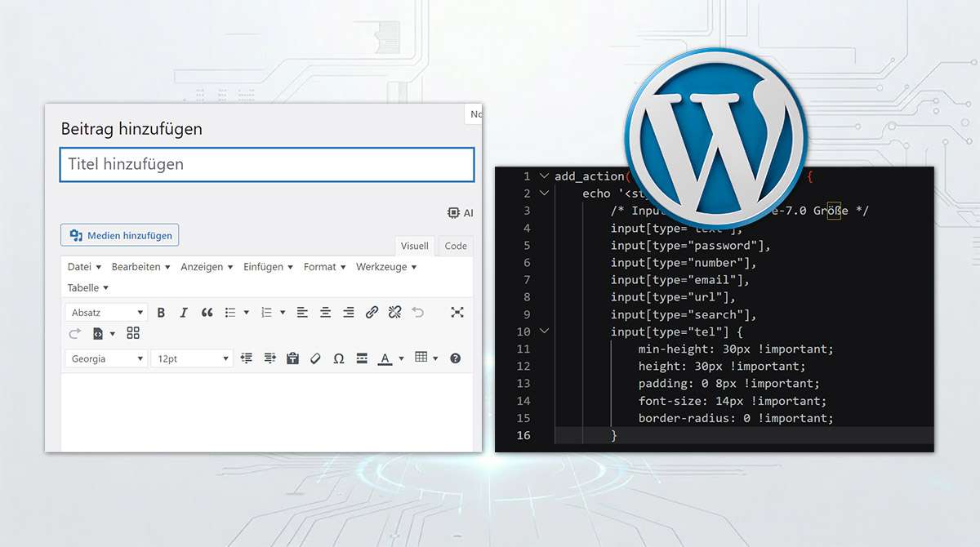The height and width of the screenshot is (547, 980).
Task: Open the Tabelle menu
Action: [88, 287]
